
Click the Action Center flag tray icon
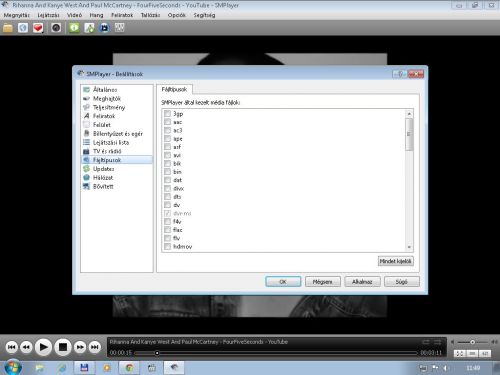point(435,368)
